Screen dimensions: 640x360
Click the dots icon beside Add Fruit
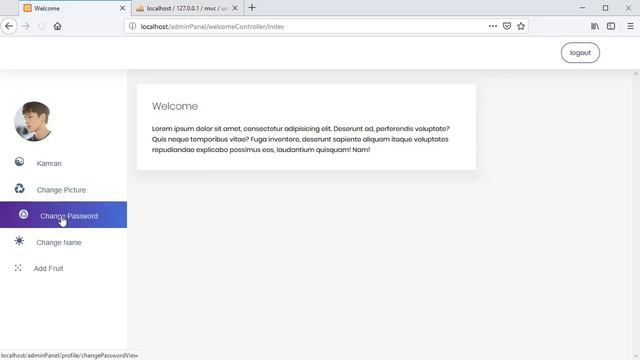pos(18,268)
